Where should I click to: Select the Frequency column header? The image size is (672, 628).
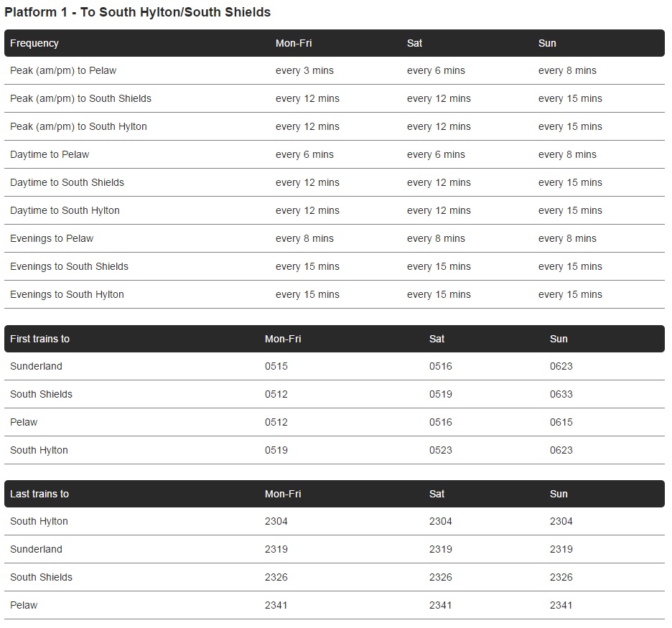pos(34,43)
